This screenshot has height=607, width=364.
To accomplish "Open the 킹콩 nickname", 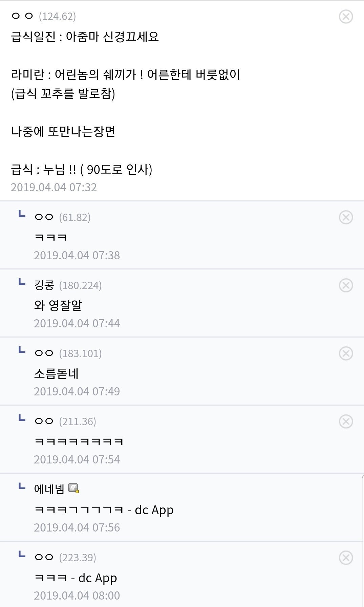I will 44,285.
